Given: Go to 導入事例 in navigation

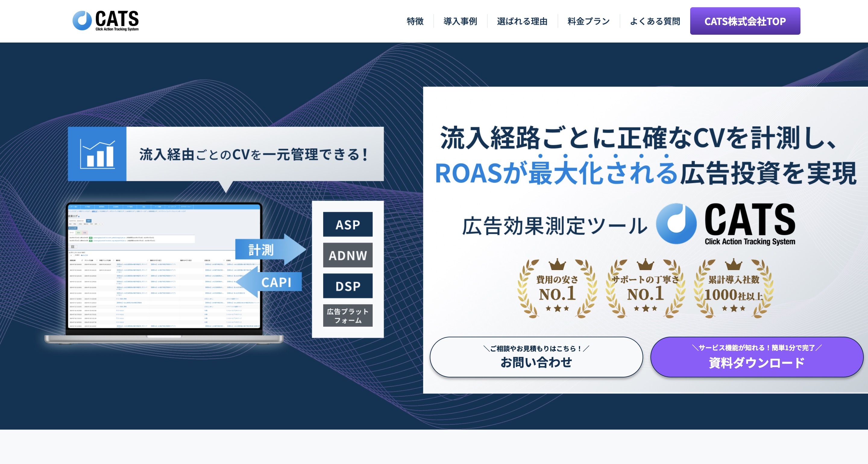Looking at the screenshot, I should [x=460, y=21].
